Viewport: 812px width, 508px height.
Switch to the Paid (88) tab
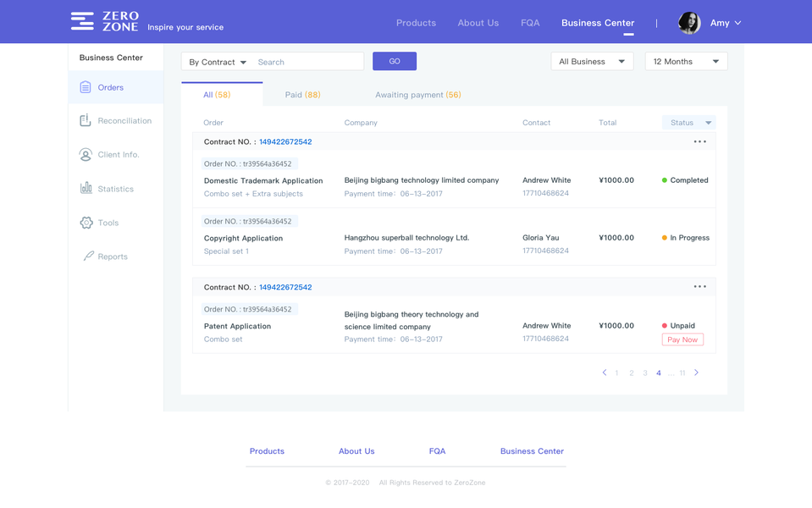click(x=302, y=95)
